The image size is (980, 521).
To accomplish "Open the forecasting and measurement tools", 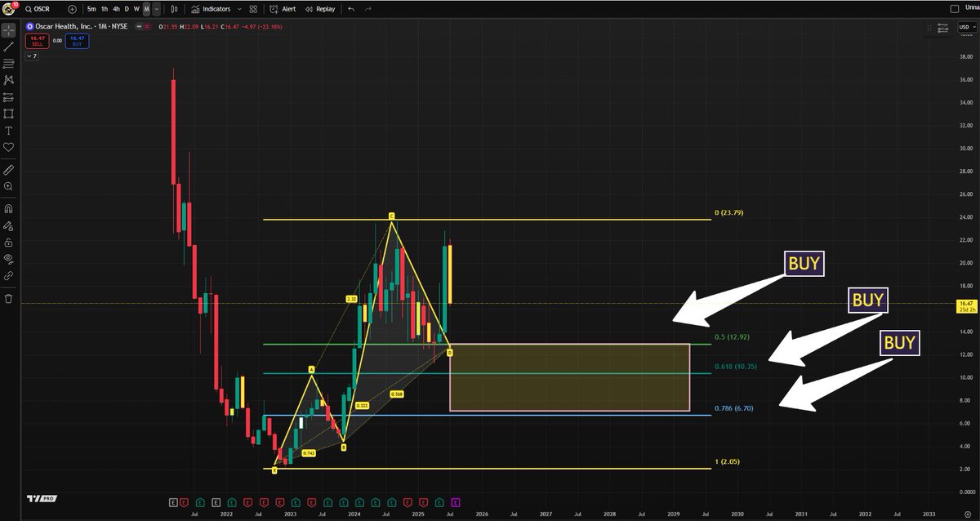I will click(x=9, y=97).
